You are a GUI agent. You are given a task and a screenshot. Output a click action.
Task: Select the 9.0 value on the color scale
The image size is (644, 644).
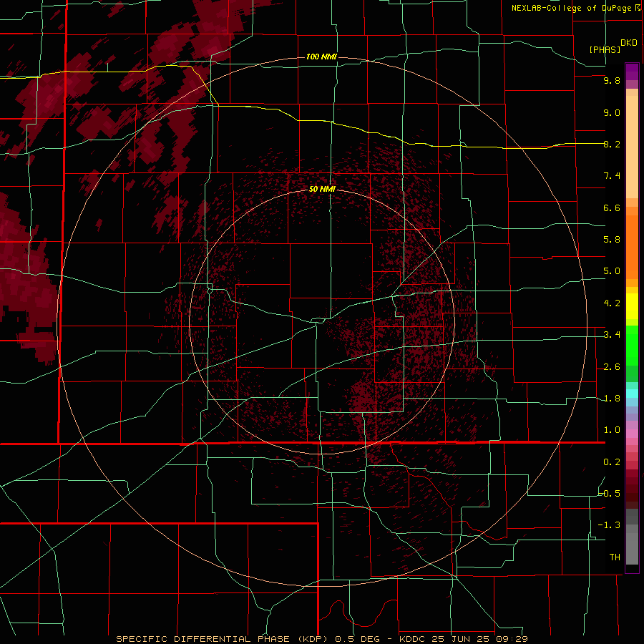click(x=612, y=112)
